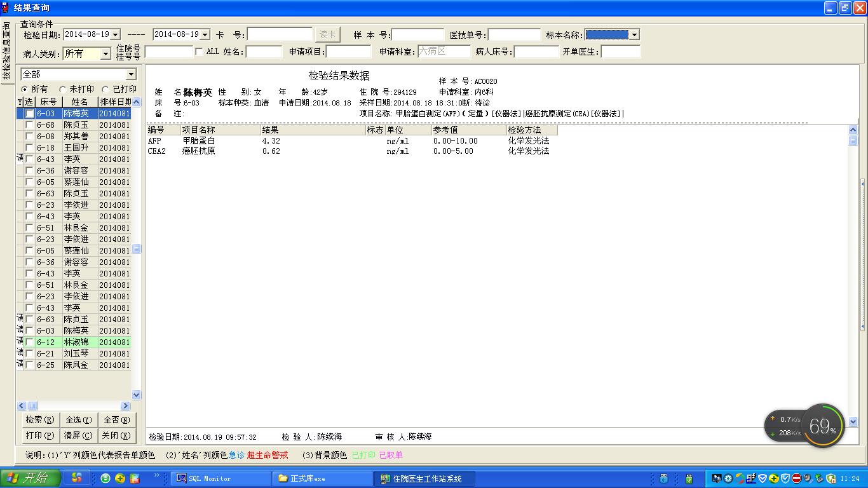Open the 正式库exe taskbar window
Viewport: 868px width, 488px height.
[322, 478]
